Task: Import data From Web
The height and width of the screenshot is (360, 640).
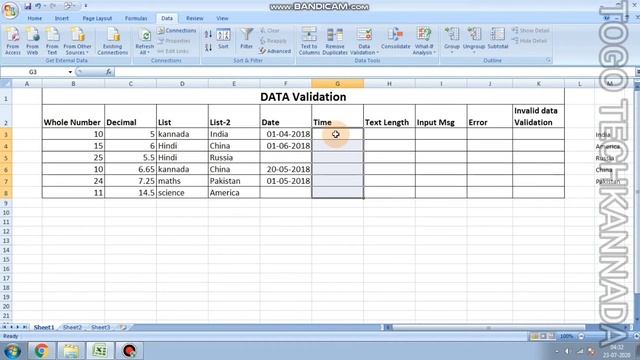Action: [x=32, y=41]
